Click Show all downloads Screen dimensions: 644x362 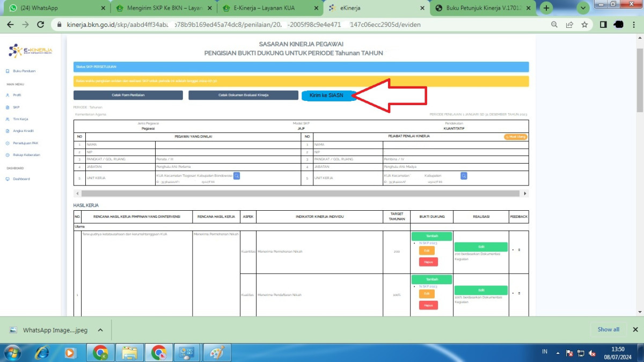click(608, 330)
